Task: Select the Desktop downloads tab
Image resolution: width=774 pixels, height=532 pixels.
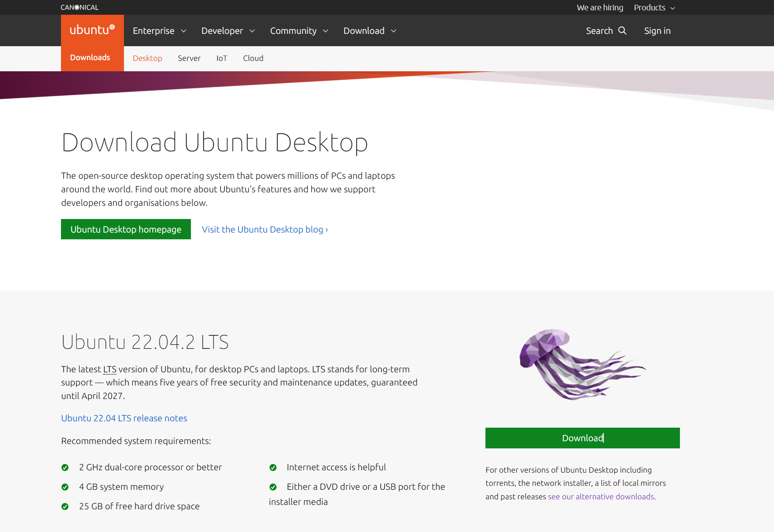Action: click(147, 58)
